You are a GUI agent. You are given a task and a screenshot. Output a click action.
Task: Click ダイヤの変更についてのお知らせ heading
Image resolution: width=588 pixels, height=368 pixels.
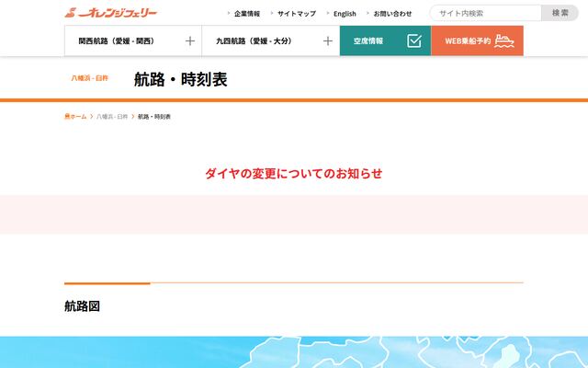pyautogui.click(x=294, y=174)
